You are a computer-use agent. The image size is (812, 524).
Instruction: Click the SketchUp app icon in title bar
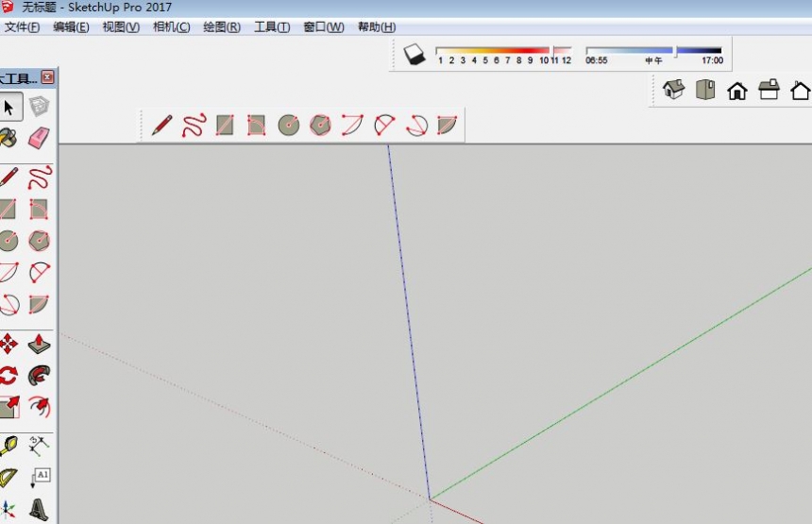[x=8, y=7]
